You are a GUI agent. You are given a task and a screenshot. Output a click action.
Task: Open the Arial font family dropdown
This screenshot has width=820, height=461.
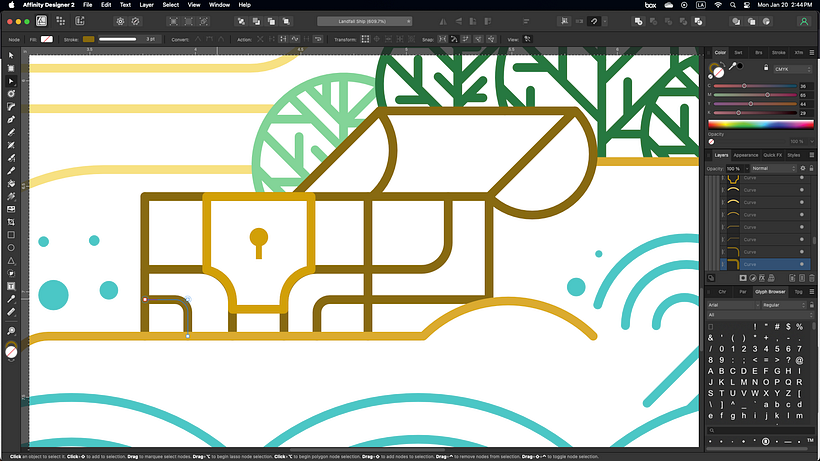(731, 304)
